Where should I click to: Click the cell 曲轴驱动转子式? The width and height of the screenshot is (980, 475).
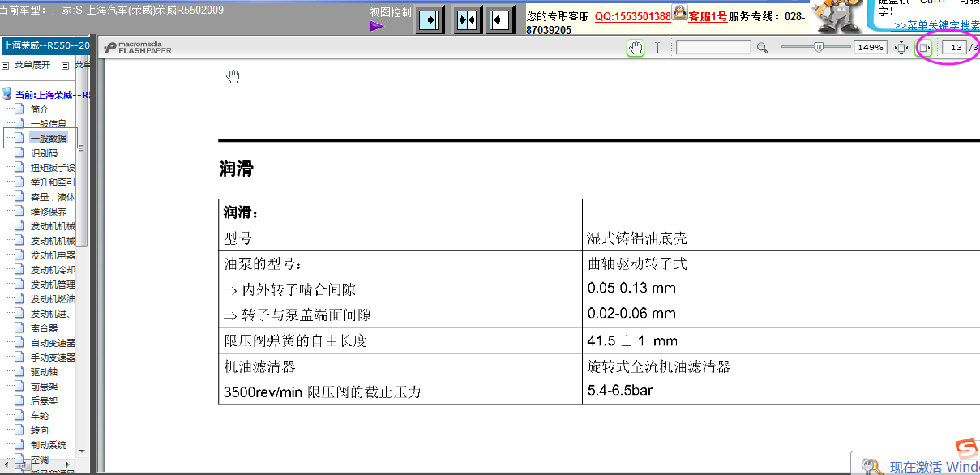coord(637,264)
